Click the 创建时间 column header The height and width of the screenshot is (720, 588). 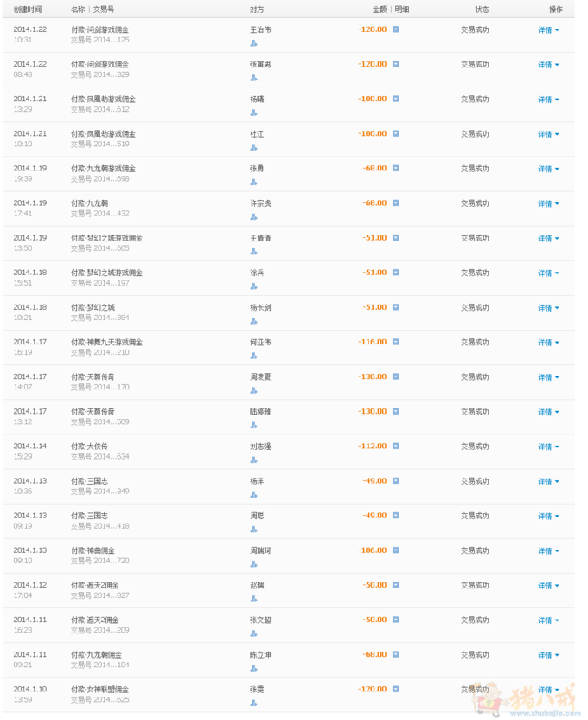click(28, 10)
